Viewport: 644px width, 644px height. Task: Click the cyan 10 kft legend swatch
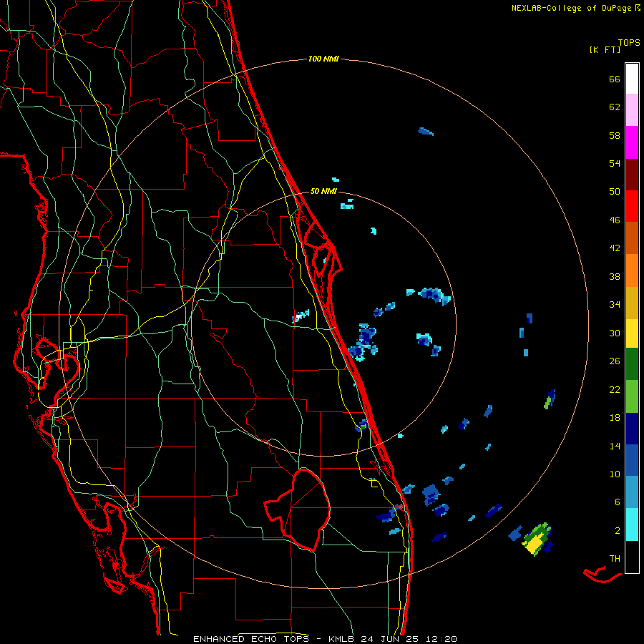[632, 525]
